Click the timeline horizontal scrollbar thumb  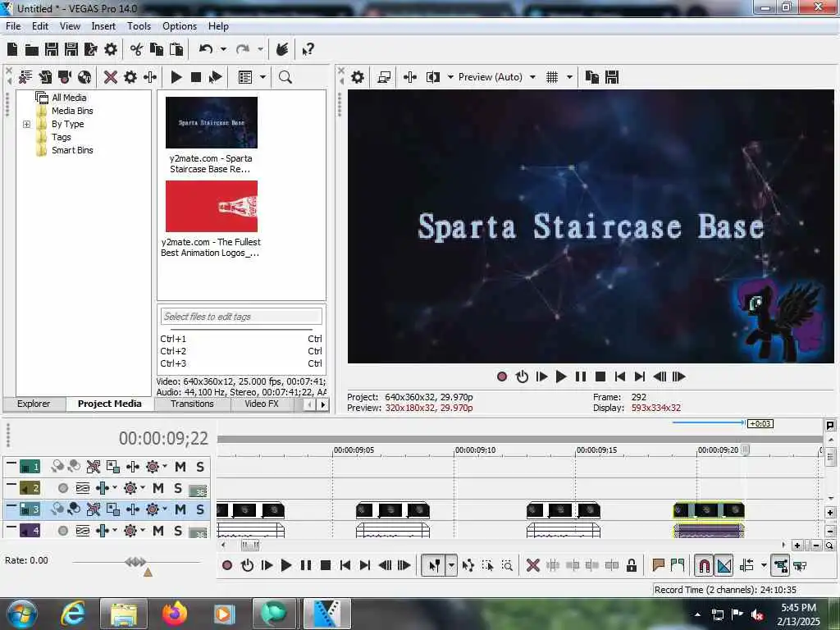coord(249,546)
